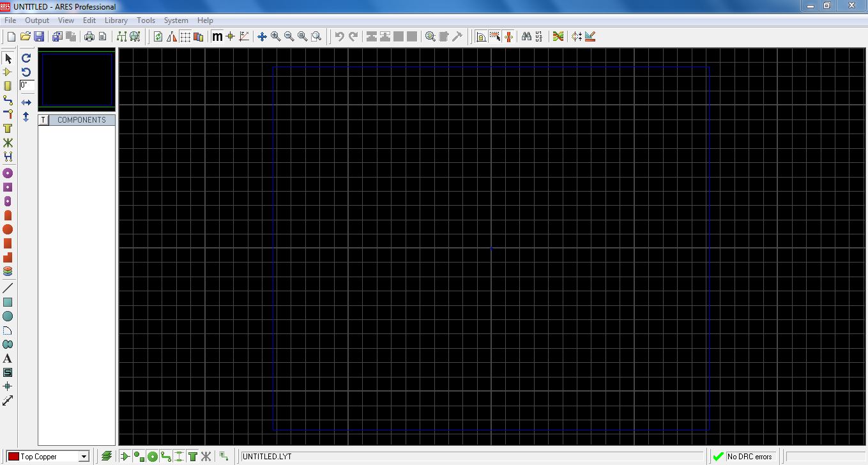Open the View menu
The width and height of the screenshot is (868, 465).
(66, 20)
